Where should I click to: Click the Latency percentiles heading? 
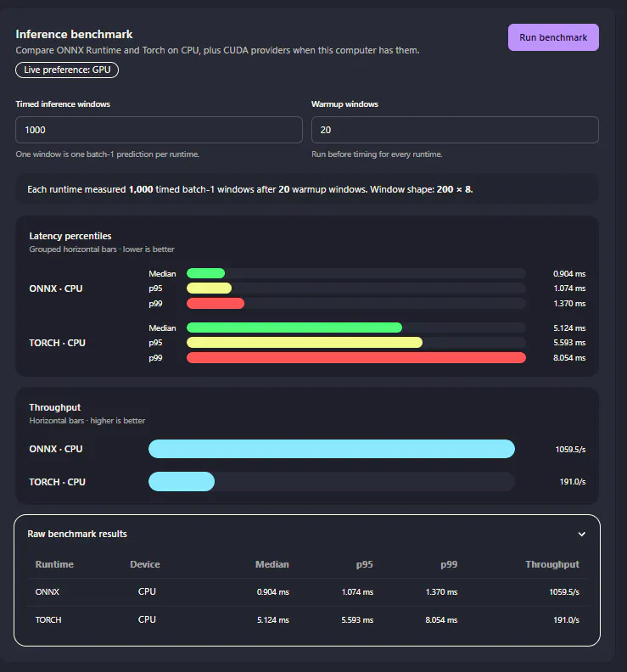click(70, 236)
